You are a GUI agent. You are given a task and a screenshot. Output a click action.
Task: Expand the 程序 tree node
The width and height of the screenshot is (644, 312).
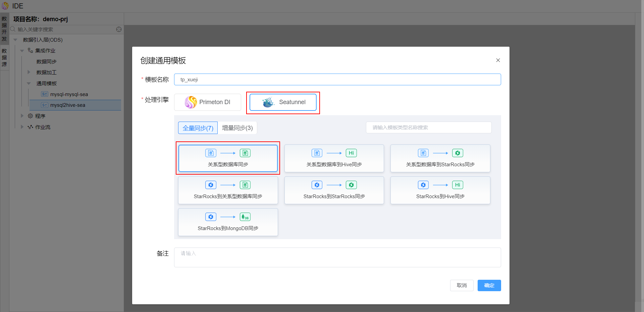click(x=22, y=116)
